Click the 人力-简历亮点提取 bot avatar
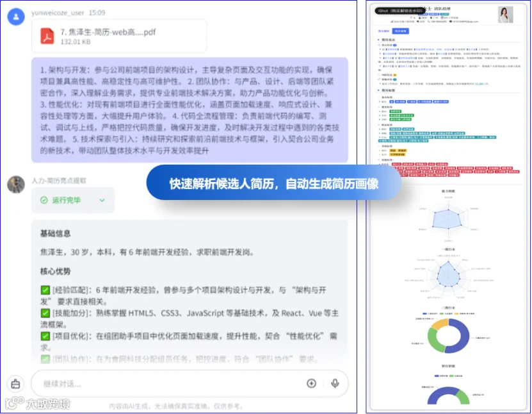 (x=16, y=185)
